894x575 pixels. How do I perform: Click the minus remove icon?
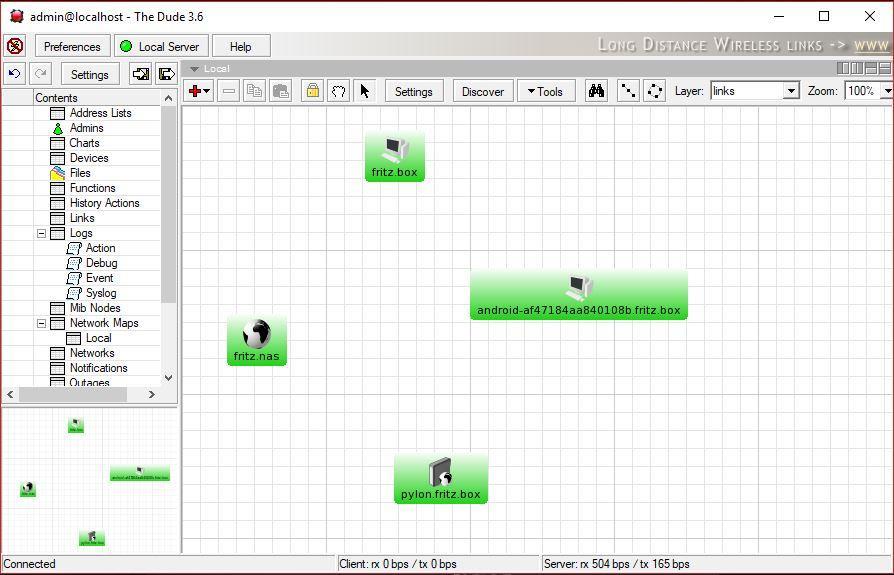(x=229, y=91)
